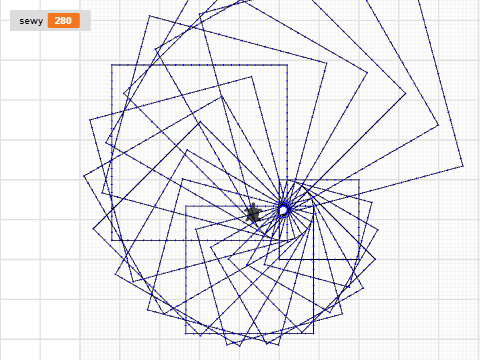Click the turtle sprite on the stage
480x360 pixels.
(x=253, y=213)
